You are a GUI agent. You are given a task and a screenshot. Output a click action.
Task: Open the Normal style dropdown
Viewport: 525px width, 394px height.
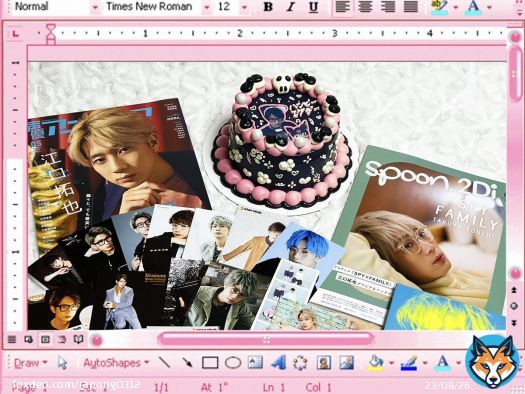(x=95, y=7)
